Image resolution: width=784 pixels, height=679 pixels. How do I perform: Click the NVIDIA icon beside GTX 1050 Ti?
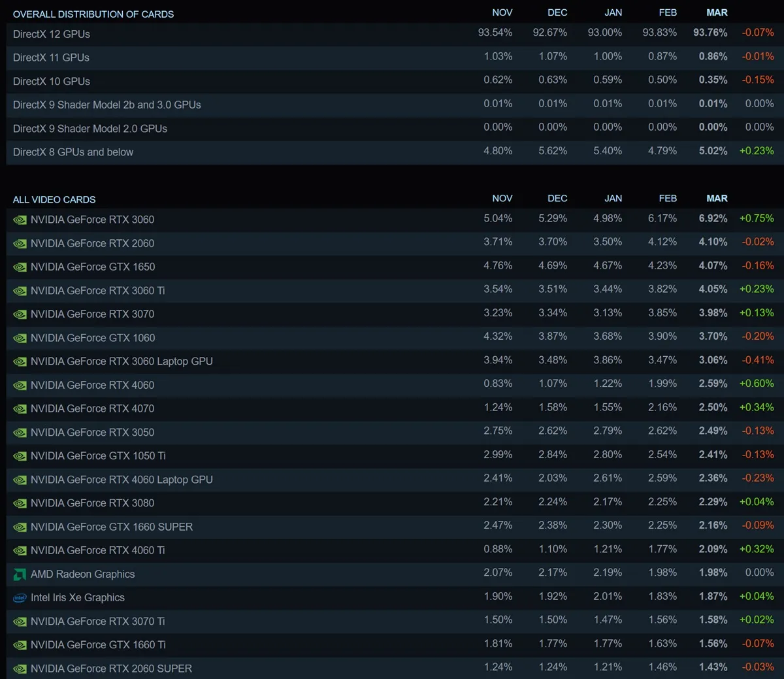pyautogui.click(x=20, y=456)
